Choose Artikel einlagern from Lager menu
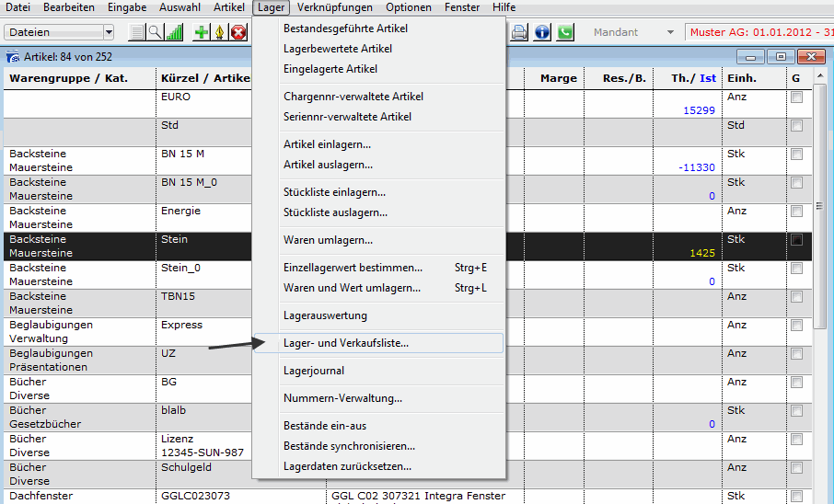This screenshot has width=834, height=504. [x=327, y=144]
